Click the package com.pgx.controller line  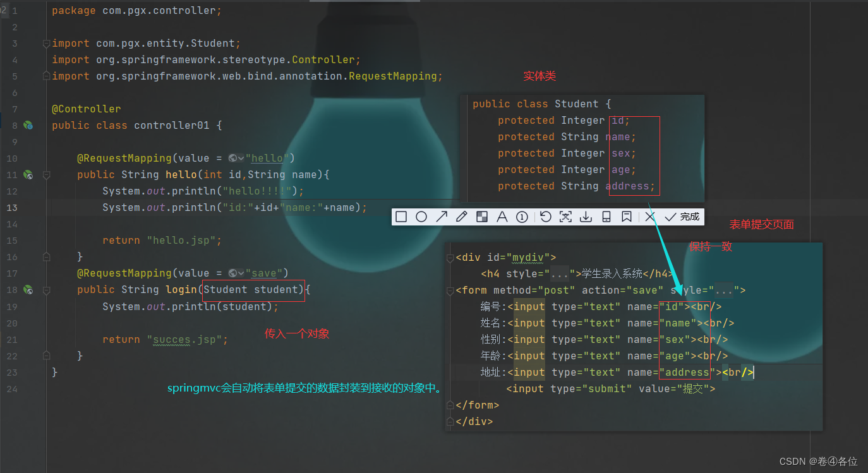[136, 11]
